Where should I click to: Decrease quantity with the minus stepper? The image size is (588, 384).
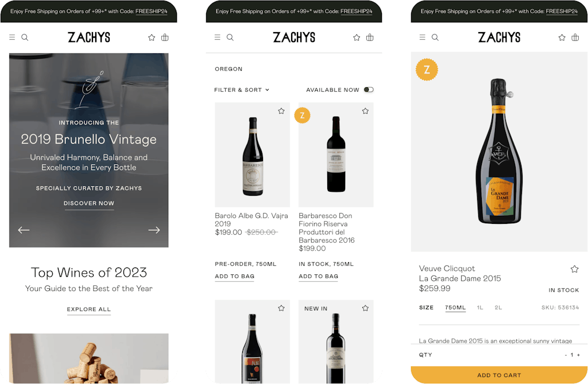pos(566,355)
